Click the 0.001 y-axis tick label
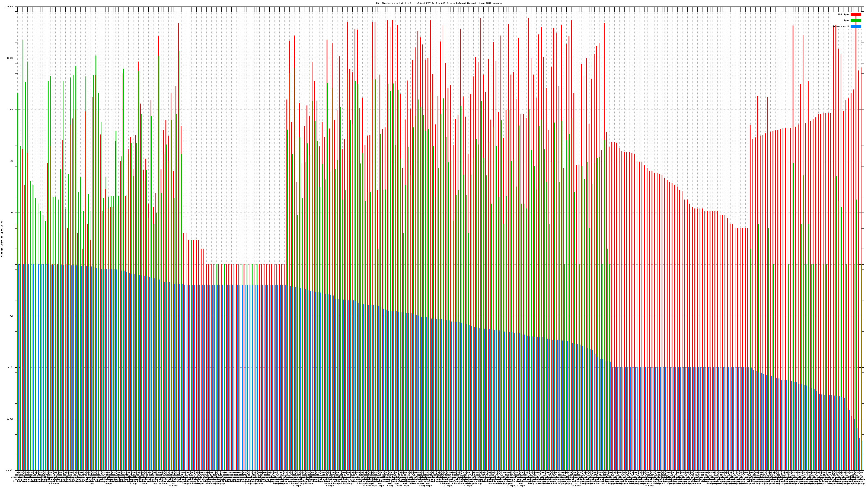This screenshot has height=488, width=868. click(11, 419)
